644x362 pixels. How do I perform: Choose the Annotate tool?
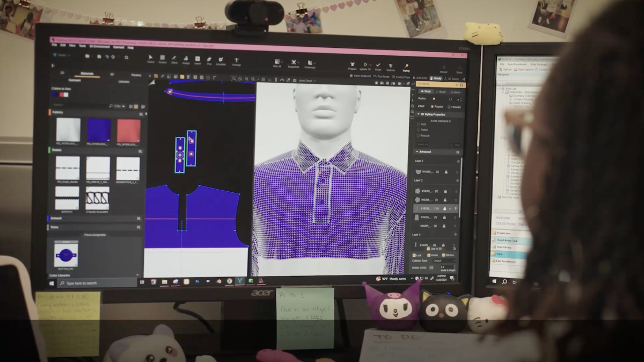[x=221, y=61]
